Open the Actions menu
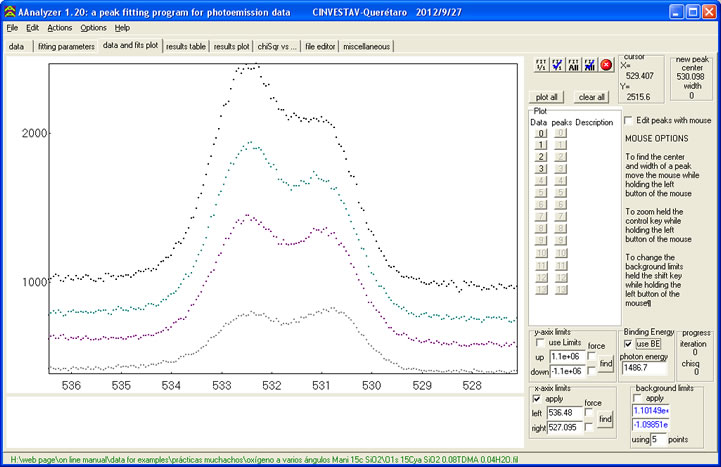The image size is (721, 467). tap(59, 28)
